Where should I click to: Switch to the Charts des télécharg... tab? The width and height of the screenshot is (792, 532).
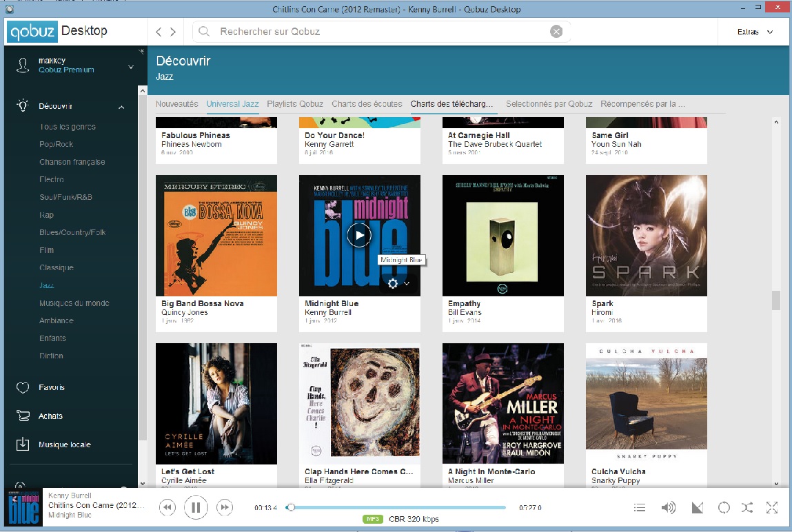(x=451, y=104)
